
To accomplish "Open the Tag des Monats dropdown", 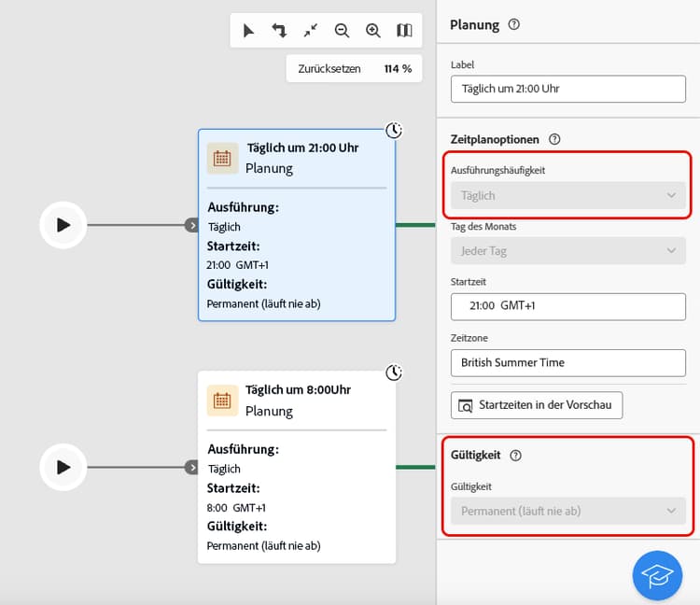I will click(567, 251).
